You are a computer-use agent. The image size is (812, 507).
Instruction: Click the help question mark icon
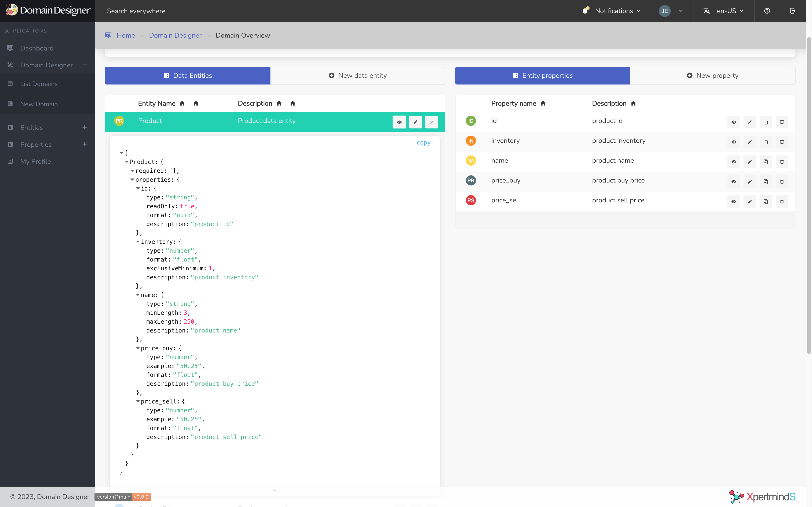pyautogui.click(x=767, y=11)
